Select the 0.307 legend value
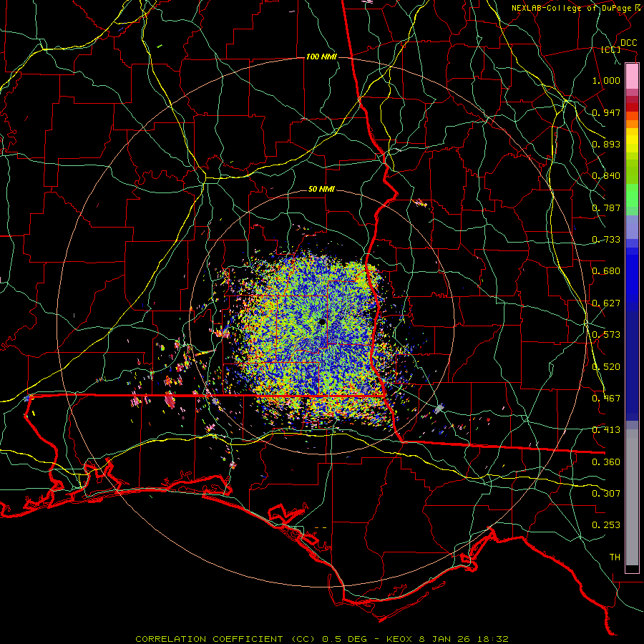This screenshot has height=644, width=644. coord(606,494)
